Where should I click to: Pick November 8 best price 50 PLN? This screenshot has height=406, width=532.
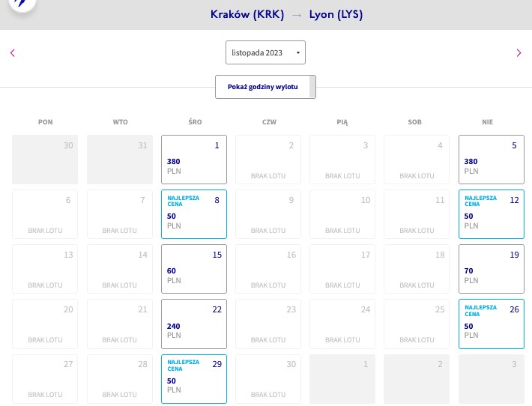194,214
